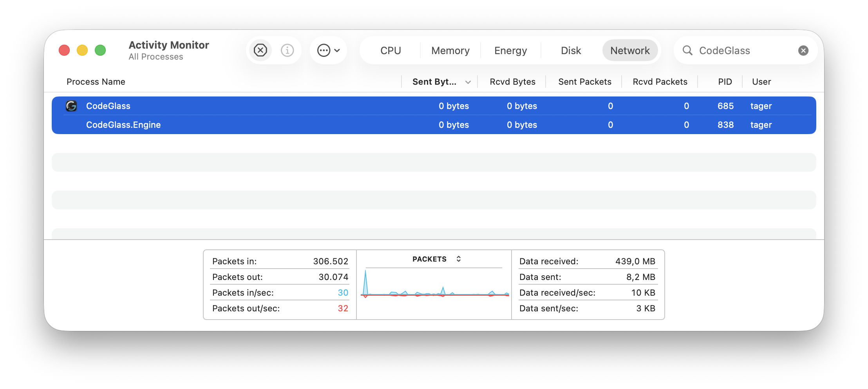Click Data sent value 8,2 MB
Viewport: 868px width, 389px height.
640,277
